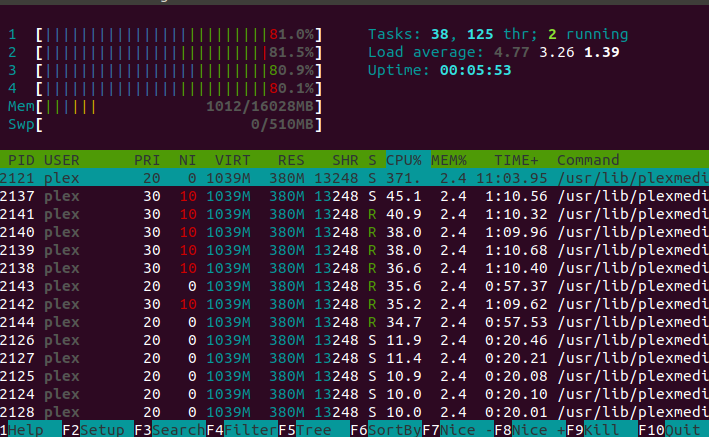Click F7 Nice minus to raise priority
The width and height of the screenshot is (709, 437).
pyautogui.click(x=458, y=430)
